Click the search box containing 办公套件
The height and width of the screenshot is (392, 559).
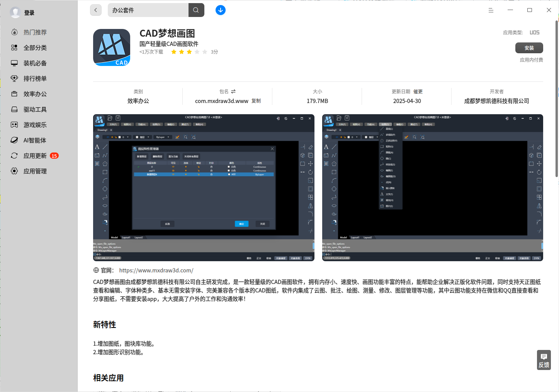(x=148, y=10)
